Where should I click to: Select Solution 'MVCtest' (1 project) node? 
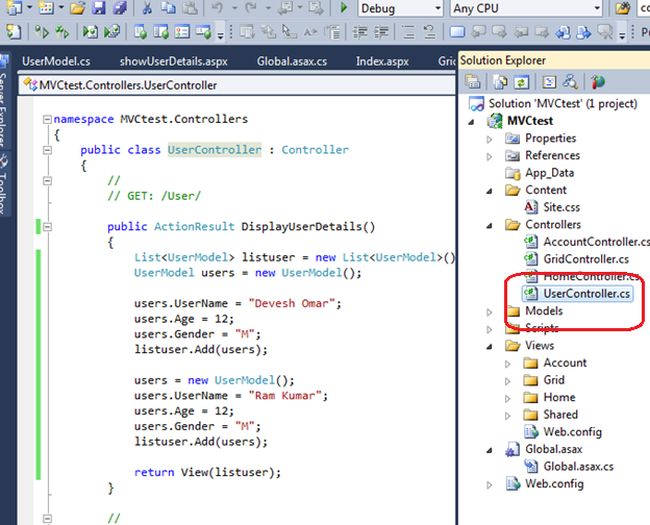tap(553, 104)
